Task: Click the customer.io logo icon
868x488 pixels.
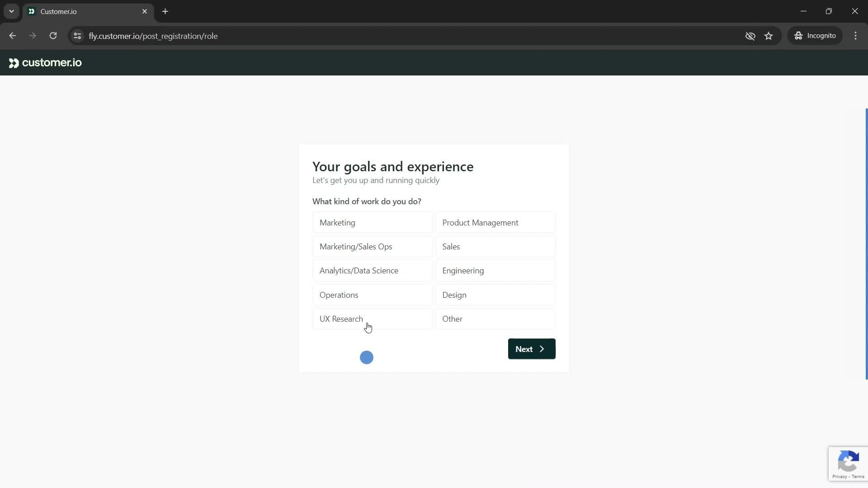Action: click(13, 62)
